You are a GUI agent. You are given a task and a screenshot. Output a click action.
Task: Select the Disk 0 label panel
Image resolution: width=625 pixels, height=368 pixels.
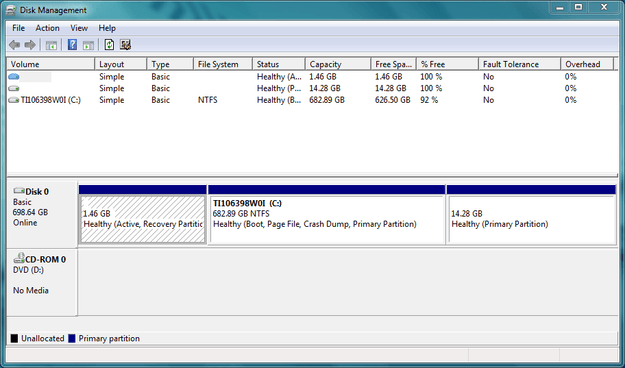(x=42, y=215)
